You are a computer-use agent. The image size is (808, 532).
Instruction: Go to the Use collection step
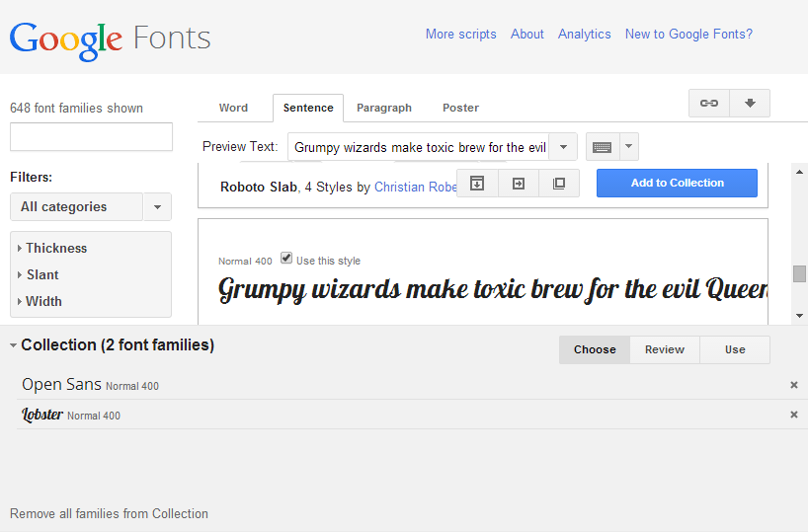point(735,349)
